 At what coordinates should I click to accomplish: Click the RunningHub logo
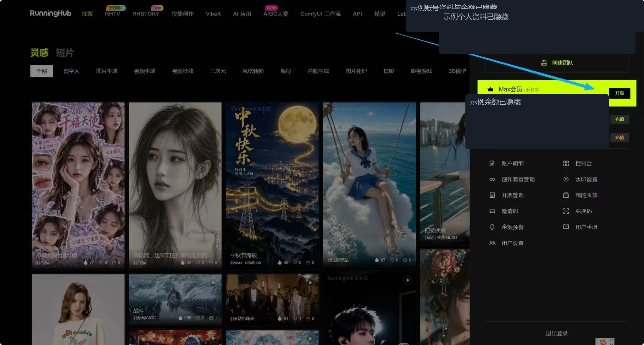[x=51, y=14]
